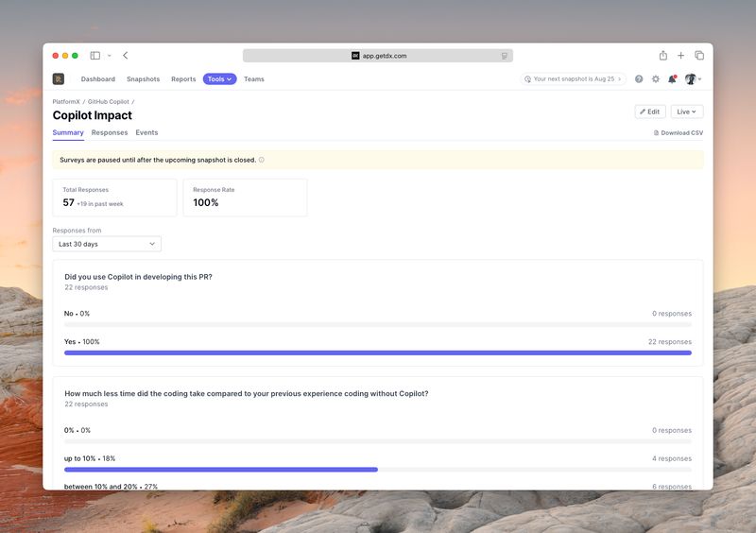Screen dimensions: 756x533
Task: Click the app.getdx.com address bar
Action: pos(378,56)
